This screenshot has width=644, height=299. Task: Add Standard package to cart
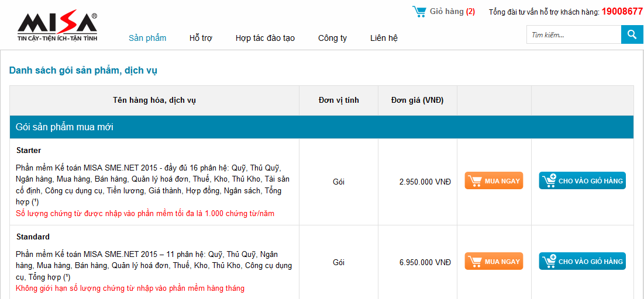[x=582, y=262]
